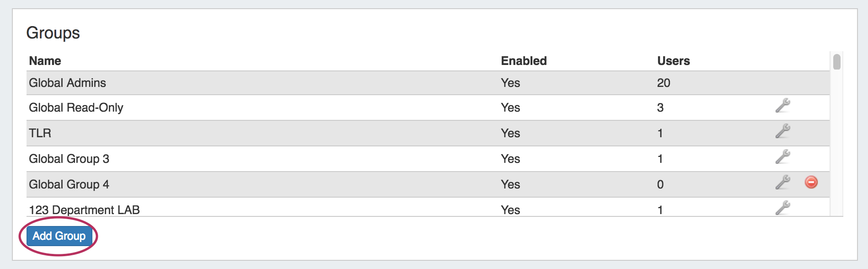The height and width of the screenshot is (269, 868).
Task: Click the Yes enabled value for TLR
Action: pyautogui.click(x=510, y=133)
